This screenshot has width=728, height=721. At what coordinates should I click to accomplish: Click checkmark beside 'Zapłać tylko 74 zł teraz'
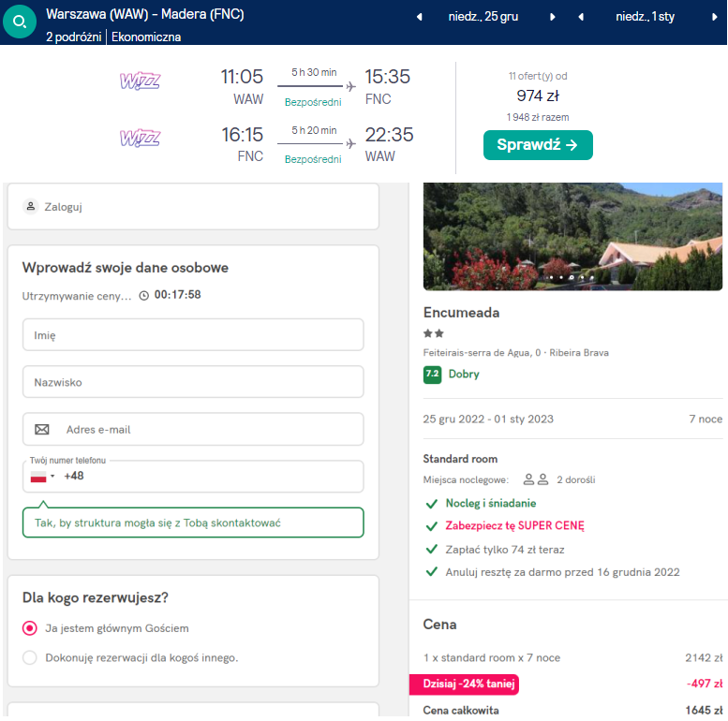(432, 550)
